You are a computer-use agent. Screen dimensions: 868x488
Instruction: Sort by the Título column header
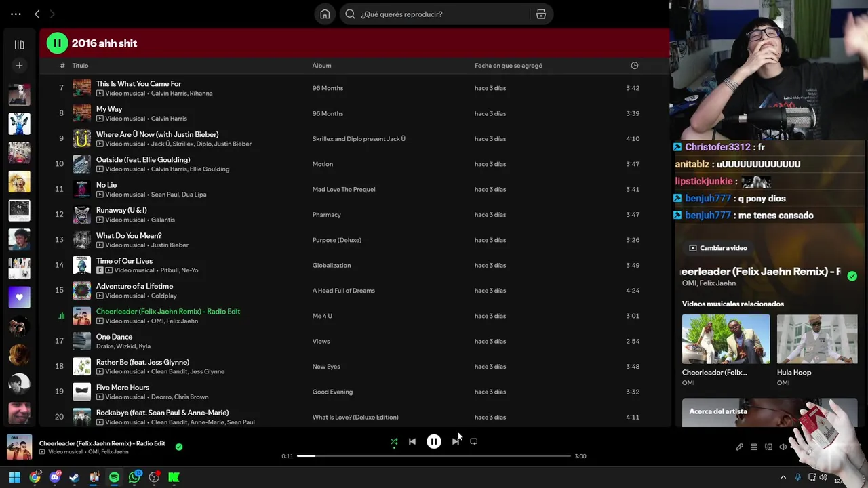(x=80, y=66)
